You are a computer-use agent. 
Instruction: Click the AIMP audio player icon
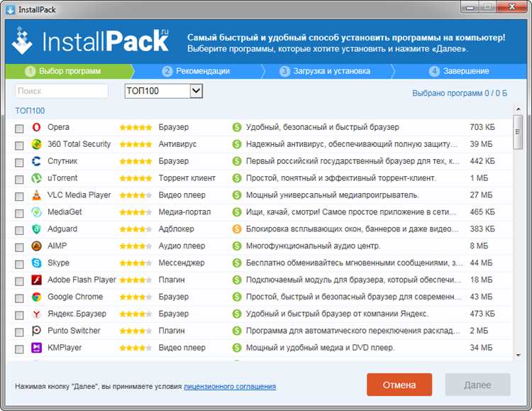(x=37, y=246)
